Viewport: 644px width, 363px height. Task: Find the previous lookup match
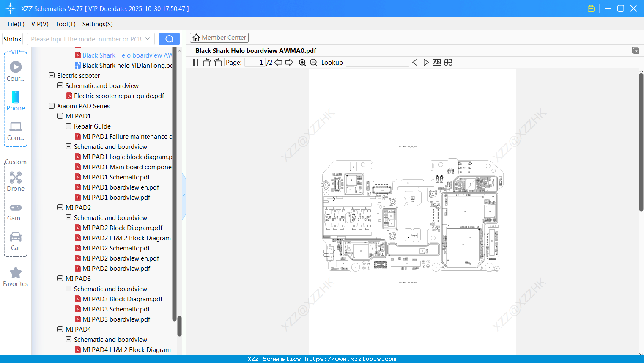point(415,63)
